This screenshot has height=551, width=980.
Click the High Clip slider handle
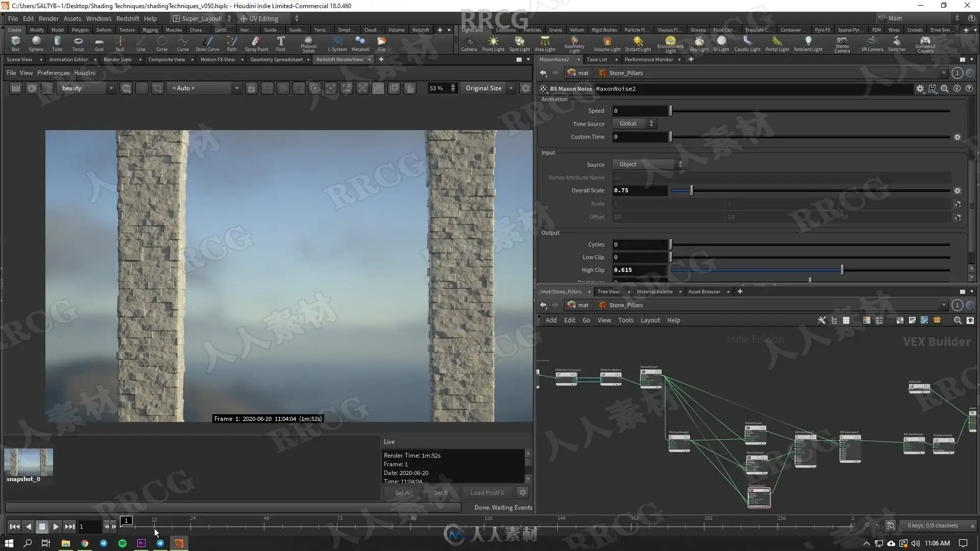click(x=842, y=270)
